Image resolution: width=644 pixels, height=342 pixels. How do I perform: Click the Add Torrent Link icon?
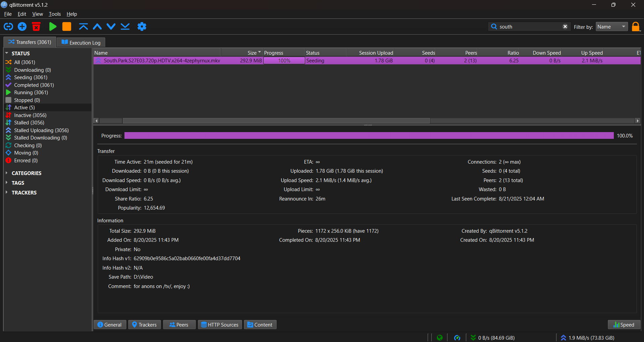pos(8,26)
